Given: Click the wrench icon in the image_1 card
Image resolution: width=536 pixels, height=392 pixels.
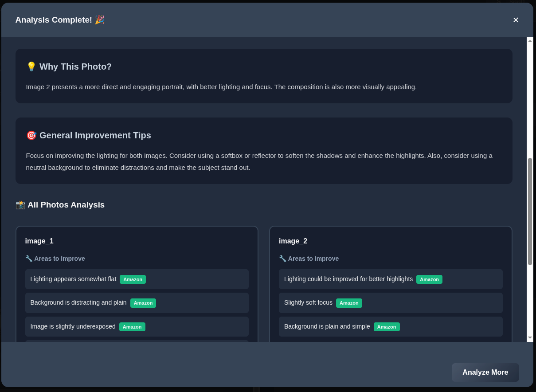Looking at the screenshot, I should [29, 259].
